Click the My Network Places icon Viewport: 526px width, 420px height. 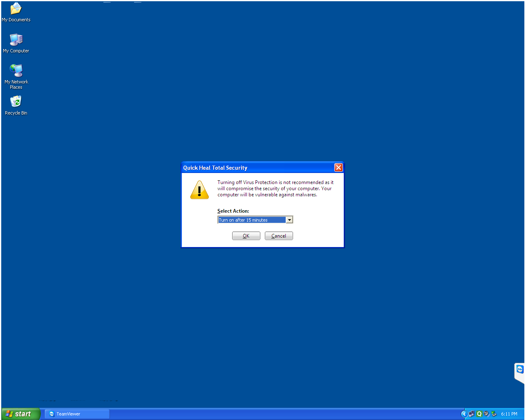coord(16,71)
